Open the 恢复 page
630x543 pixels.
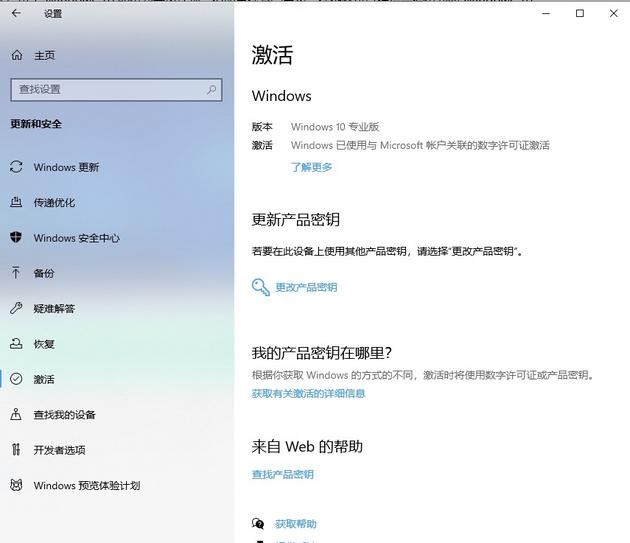pyautogui.click(x=117, y=344)
